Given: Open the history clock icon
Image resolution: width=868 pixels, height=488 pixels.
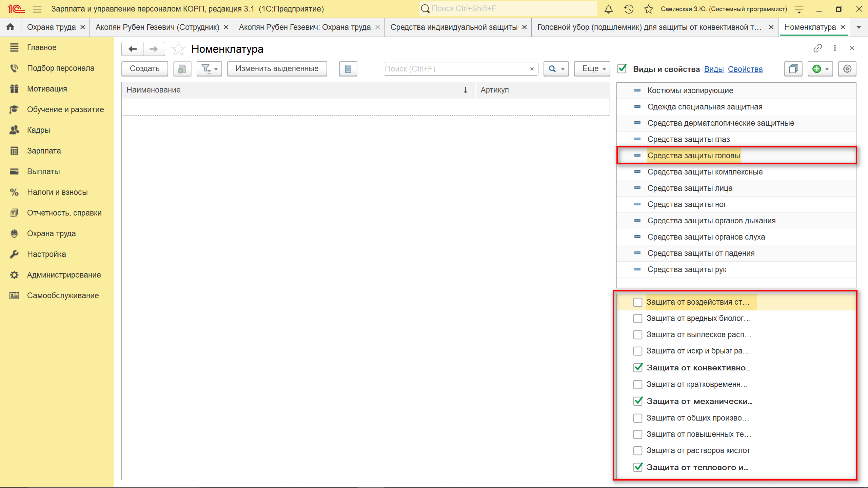Looking at the screenshot, I should tap(629, 9).
